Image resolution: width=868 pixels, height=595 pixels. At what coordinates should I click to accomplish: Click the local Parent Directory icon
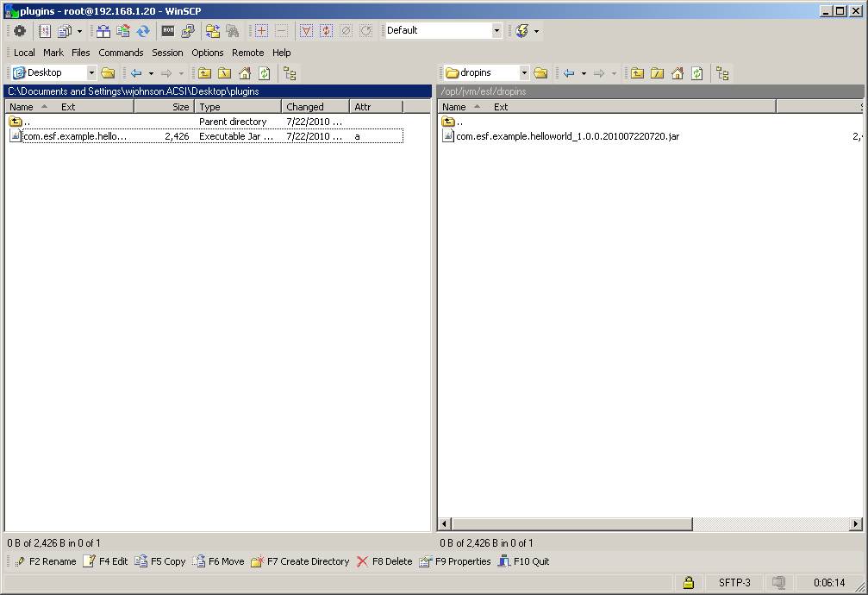205,73
